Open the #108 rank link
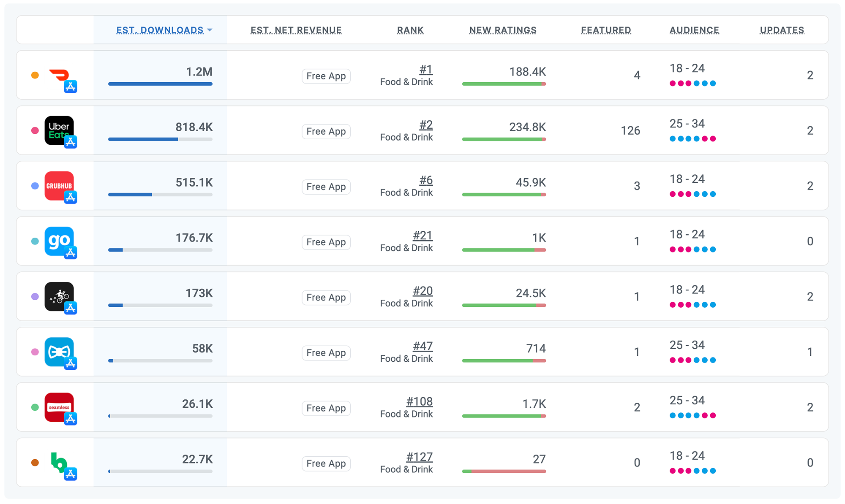The width and height of the screenshot is (845, 504). (419, 401)
